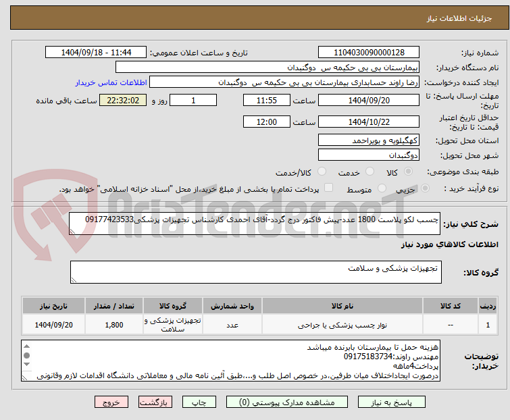
Task: Click the delivery province field کهگیلویه و بویراحمد
Action: coord(369,140)
